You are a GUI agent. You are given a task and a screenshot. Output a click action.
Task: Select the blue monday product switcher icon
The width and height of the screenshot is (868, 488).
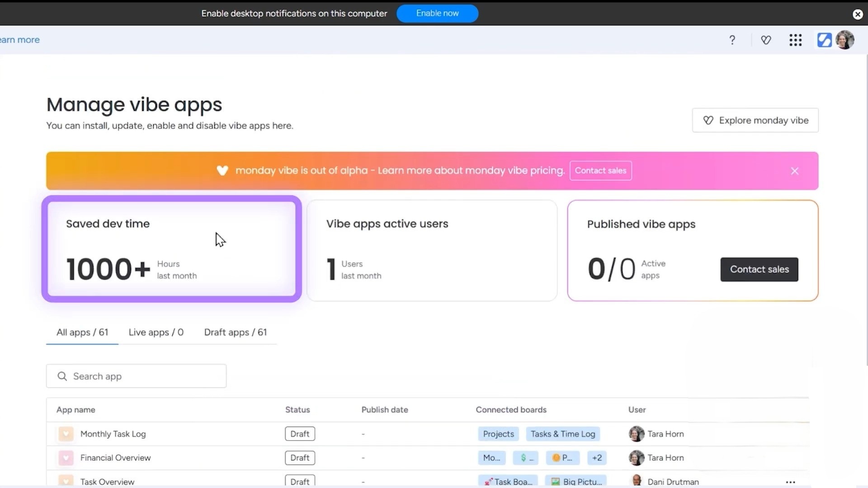coord(824,40)
